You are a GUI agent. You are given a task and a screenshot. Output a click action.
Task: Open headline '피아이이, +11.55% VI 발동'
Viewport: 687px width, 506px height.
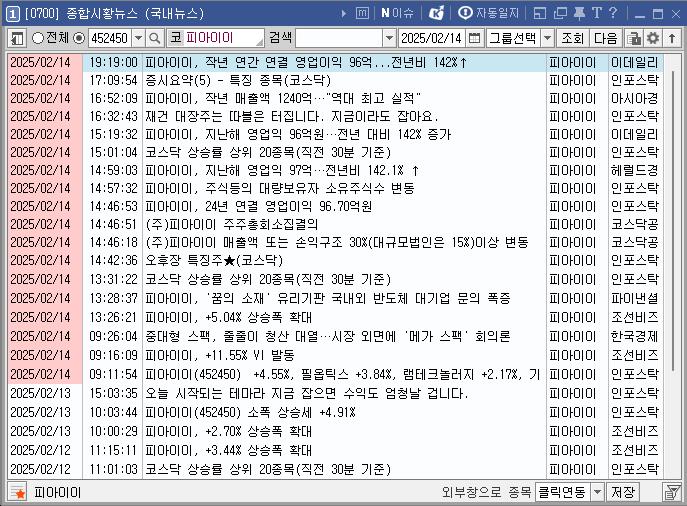pyautogui.click(x=220, y=355)
